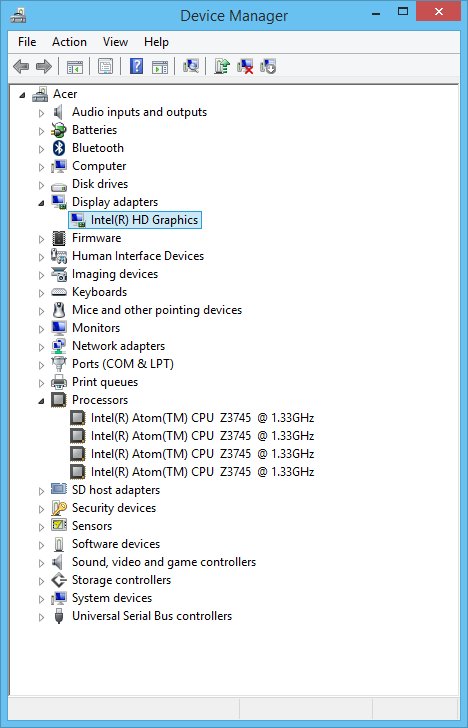468x728 pixels.
Task: Collapse the Processors category
Action: (x=42, y=400)
